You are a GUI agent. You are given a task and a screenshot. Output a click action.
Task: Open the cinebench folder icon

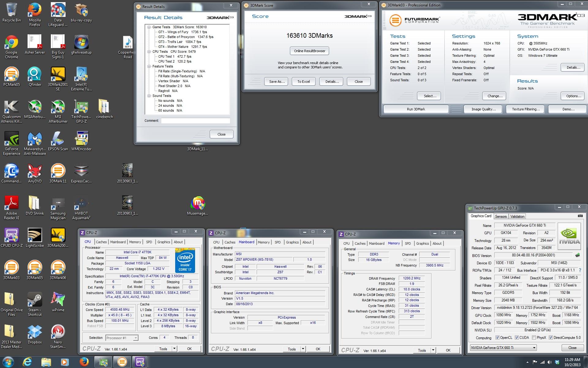(x=104, y=109)
